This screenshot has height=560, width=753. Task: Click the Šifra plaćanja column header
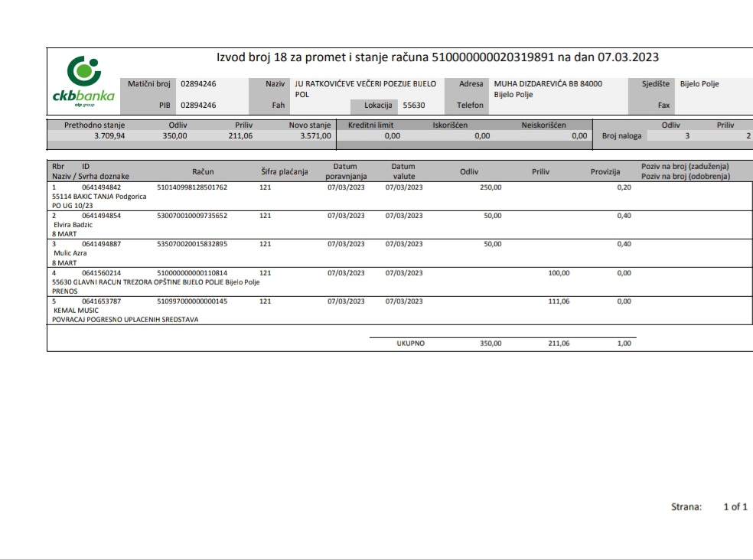click(x=284, y=172)
